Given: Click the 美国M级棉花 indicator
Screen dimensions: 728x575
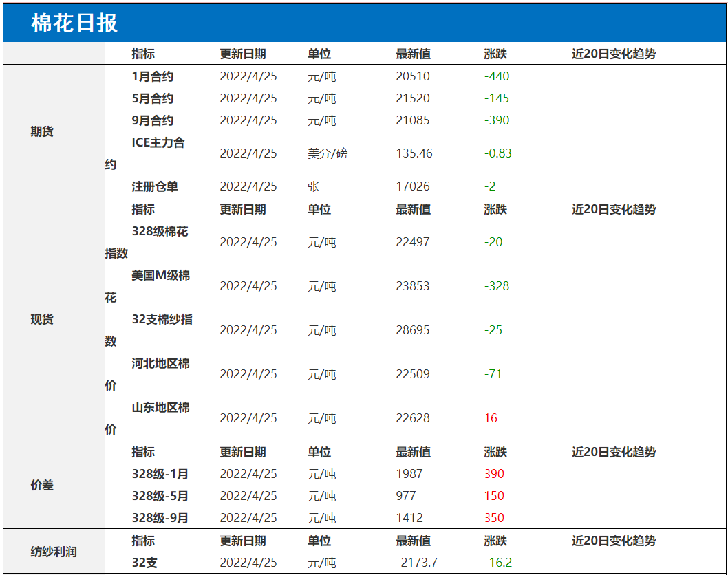Looking at the screenshot, I should (x=147, y=286).
